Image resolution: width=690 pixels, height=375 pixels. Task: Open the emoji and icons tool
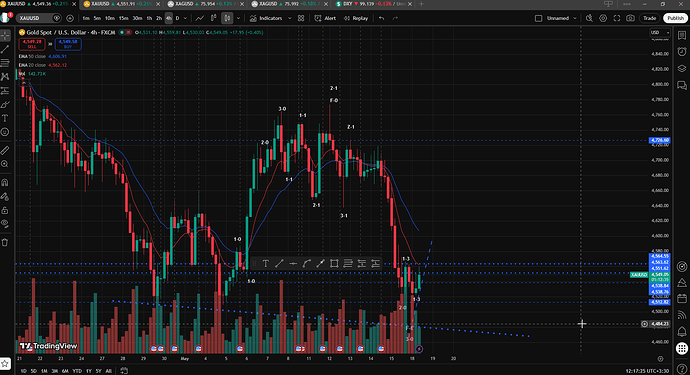[x=5, y=132]
